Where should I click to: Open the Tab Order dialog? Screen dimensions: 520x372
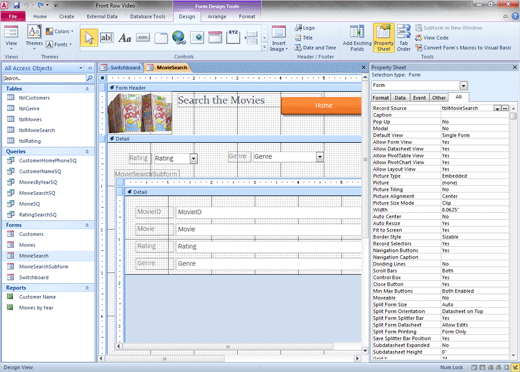coord(404,38)
